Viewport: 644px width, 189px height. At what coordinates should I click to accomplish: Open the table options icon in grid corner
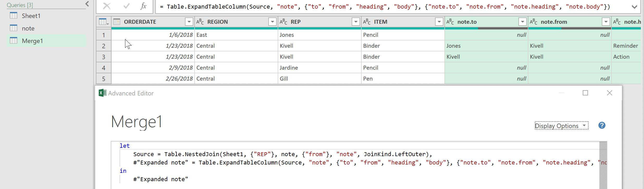point(104,22)
